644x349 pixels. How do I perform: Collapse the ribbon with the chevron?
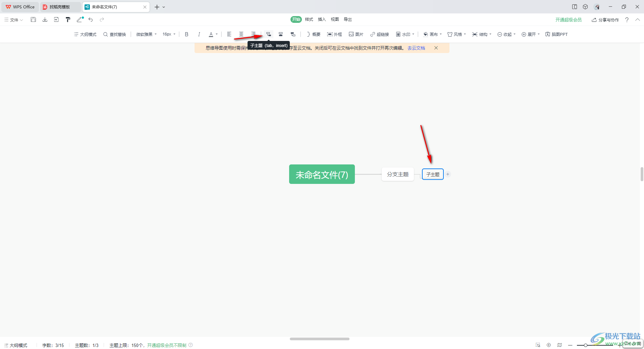(638, 20)
